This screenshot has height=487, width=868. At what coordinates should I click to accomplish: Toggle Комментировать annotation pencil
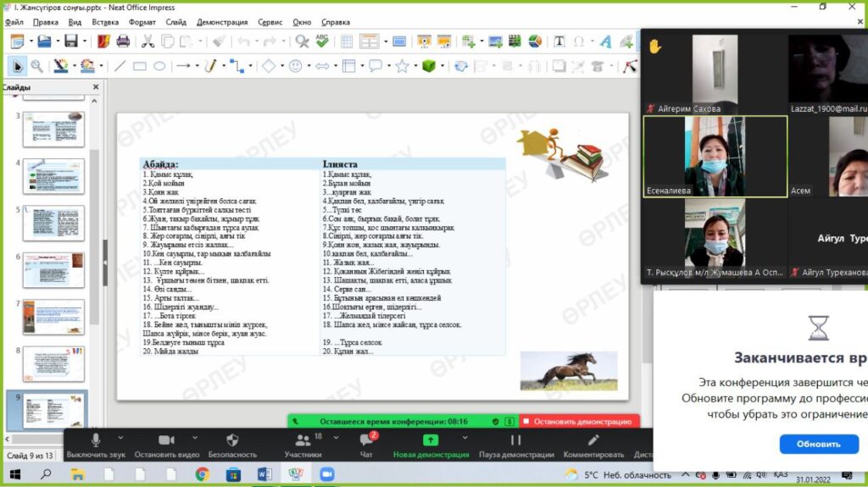pos(593,445)
